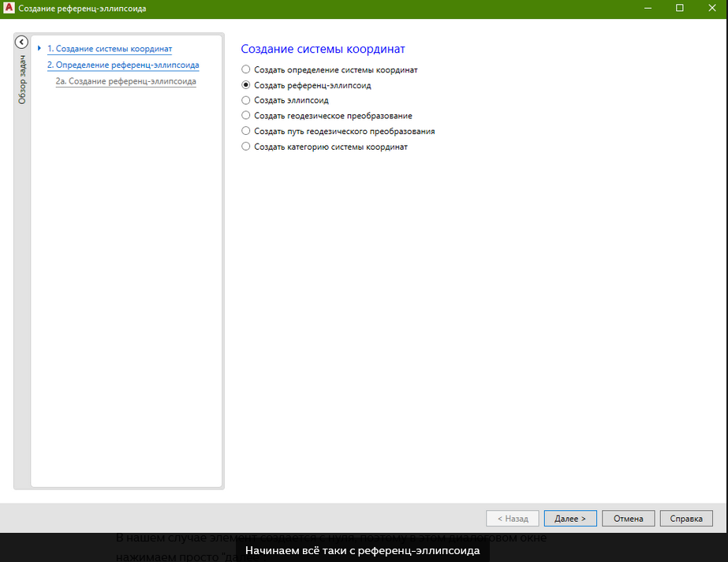Click the blue arrow beside step 1

[x=39, y=49]
